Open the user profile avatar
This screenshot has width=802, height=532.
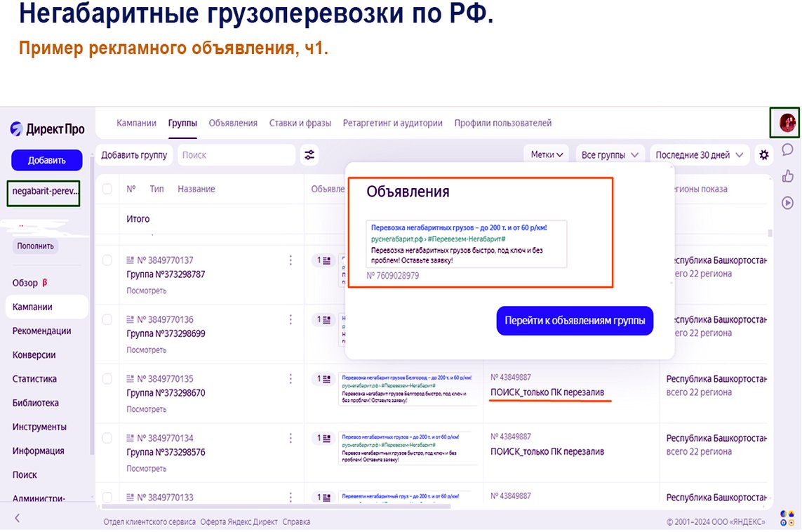coord(786,123)
